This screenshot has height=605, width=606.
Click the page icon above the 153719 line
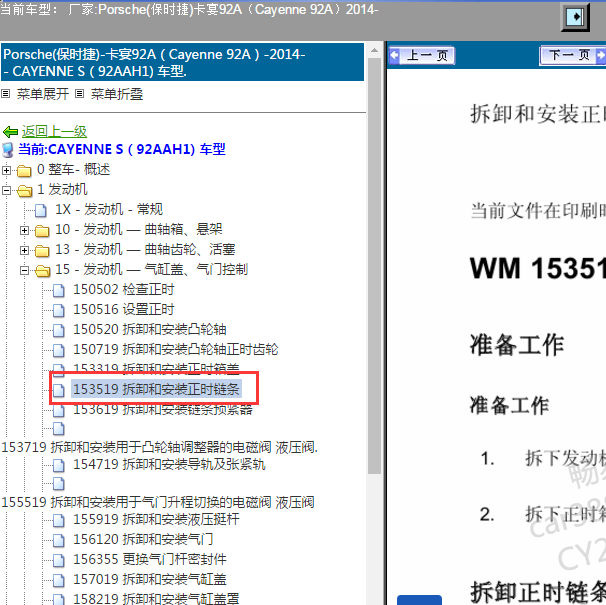coord(59,429)
